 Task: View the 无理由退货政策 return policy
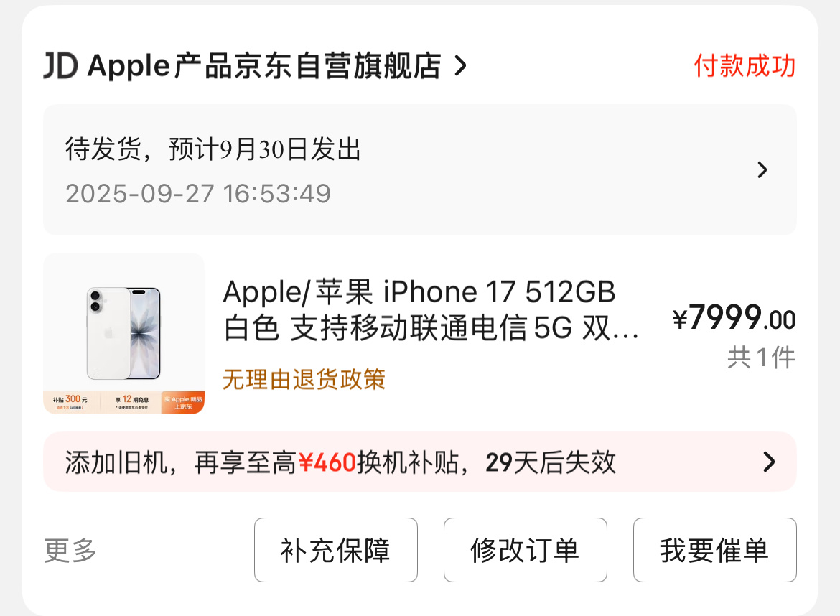[304, 379]
